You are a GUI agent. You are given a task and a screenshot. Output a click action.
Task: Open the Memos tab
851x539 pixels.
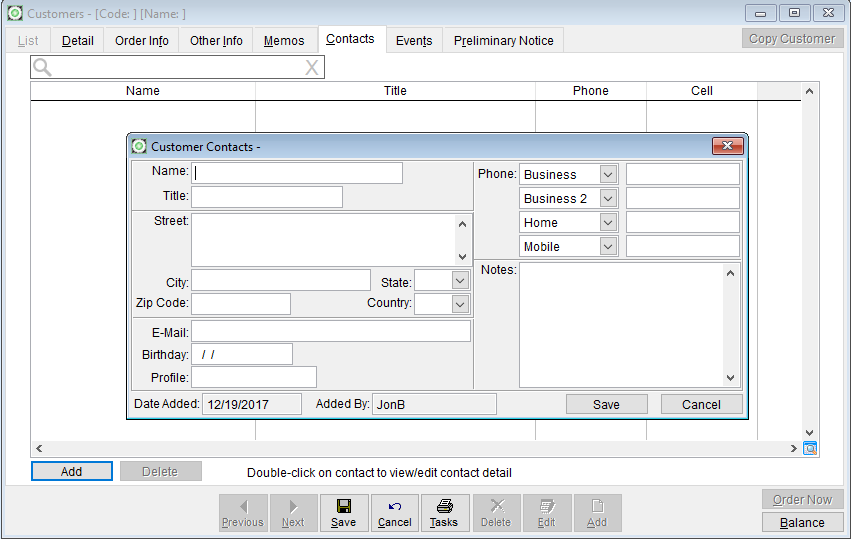point(284,41)
